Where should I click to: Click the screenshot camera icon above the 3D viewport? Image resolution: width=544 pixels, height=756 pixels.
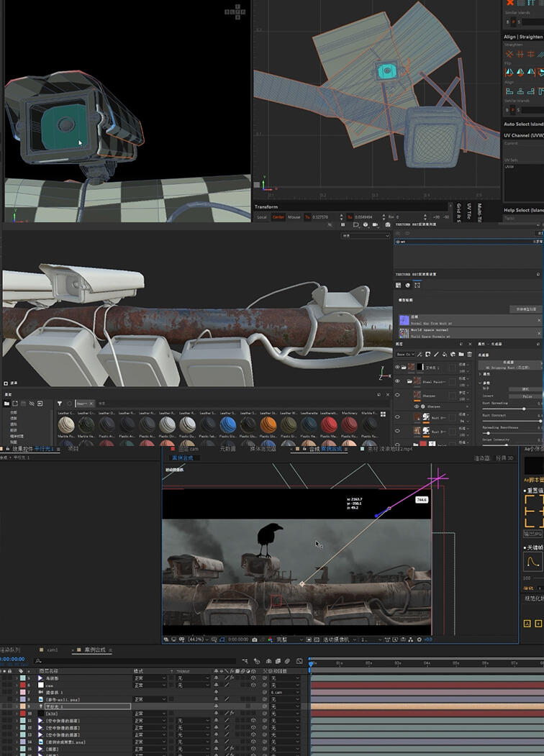387,224
